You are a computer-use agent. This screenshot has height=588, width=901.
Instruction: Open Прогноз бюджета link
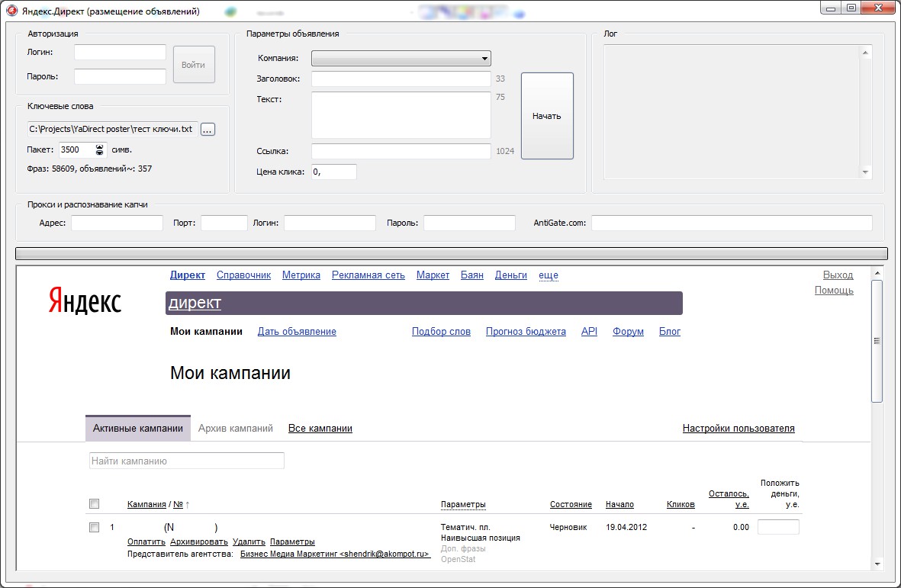(526, 331)
